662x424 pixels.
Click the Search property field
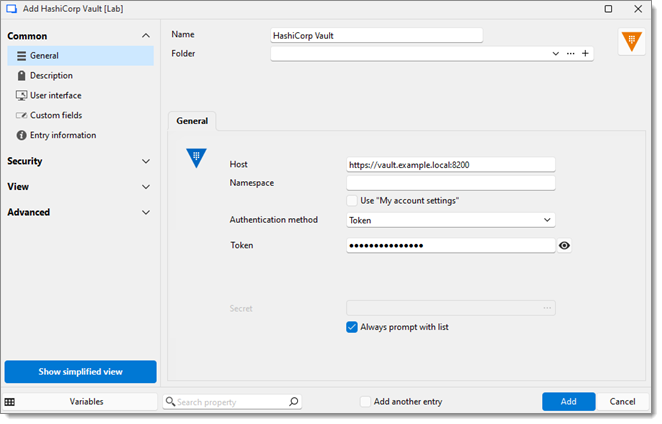(x=232, y=402)
